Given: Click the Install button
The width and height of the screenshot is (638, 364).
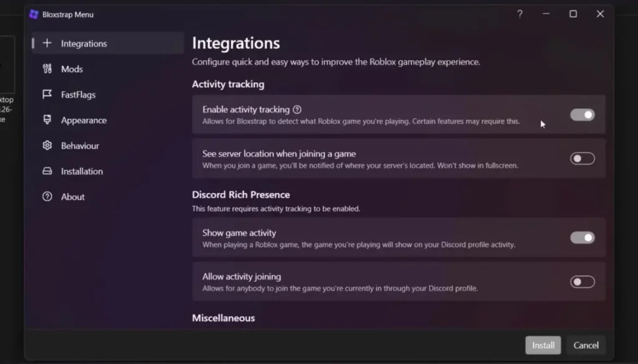Looking at the screenshot, I should [543, 345].
